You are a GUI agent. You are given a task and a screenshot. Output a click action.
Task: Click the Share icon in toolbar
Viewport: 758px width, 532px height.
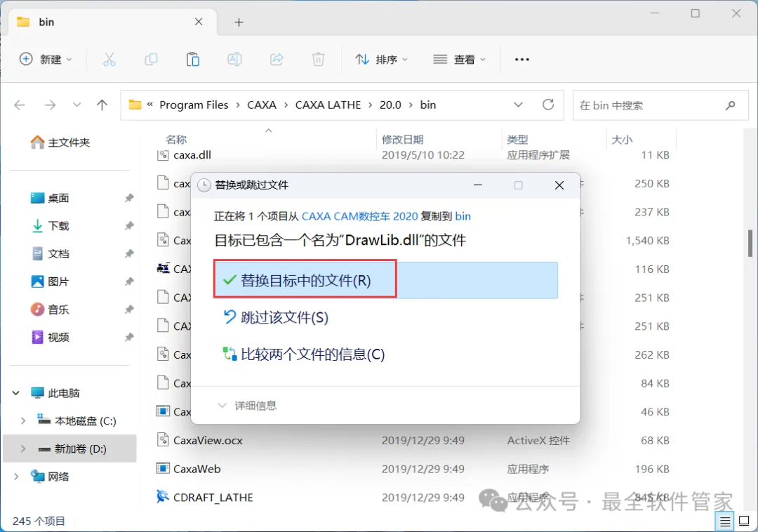click(x=277, y=60)
